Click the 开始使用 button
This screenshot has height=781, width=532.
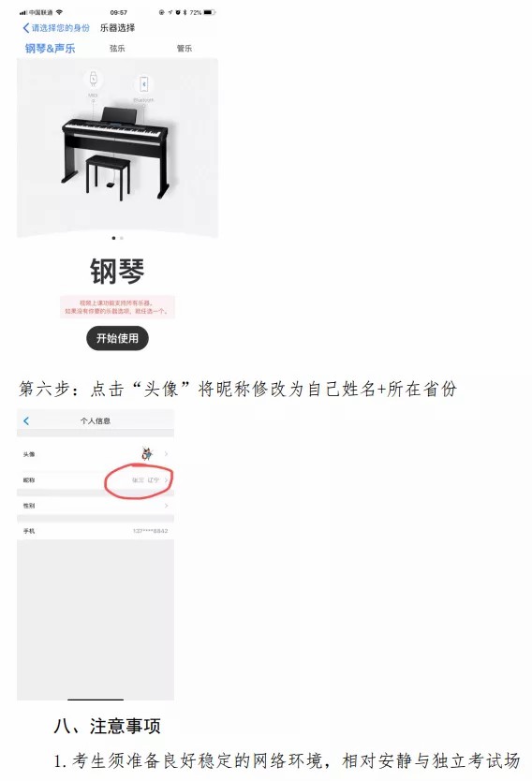click(118, 338)
